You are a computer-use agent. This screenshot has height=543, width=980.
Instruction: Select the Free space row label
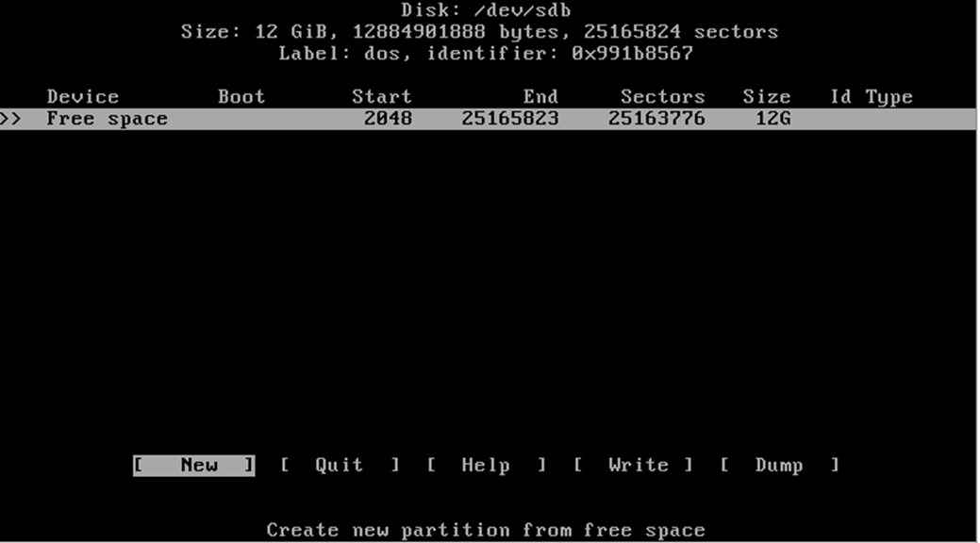click(107, 119)
